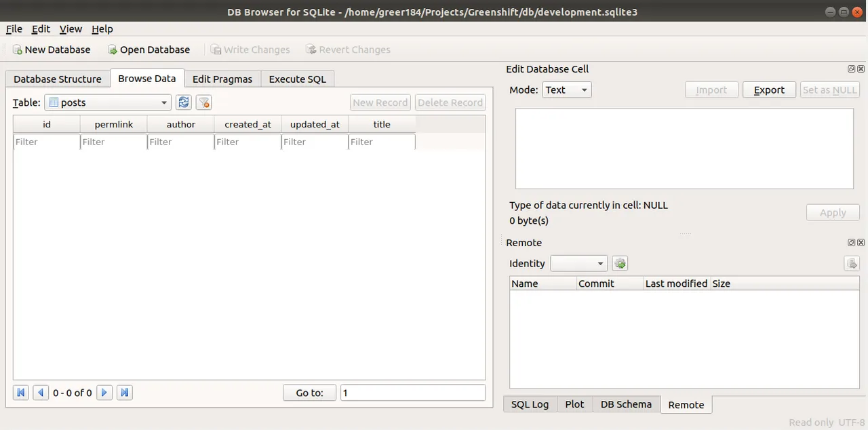Refresh the posts table data icon

[183, 102]
